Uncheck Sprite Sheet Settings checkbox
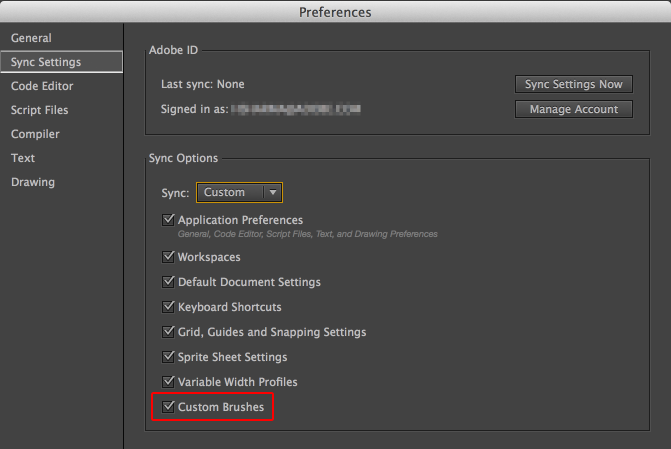Image resolution: width=671 pixels, height=449 pixels. pyautogui.click(x=168, y=357)
